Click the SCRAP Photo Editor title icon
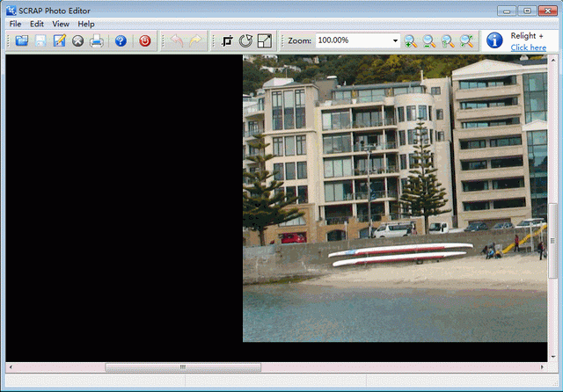The image size is (563, 392). pyautogui.click(x=11, y=11)
